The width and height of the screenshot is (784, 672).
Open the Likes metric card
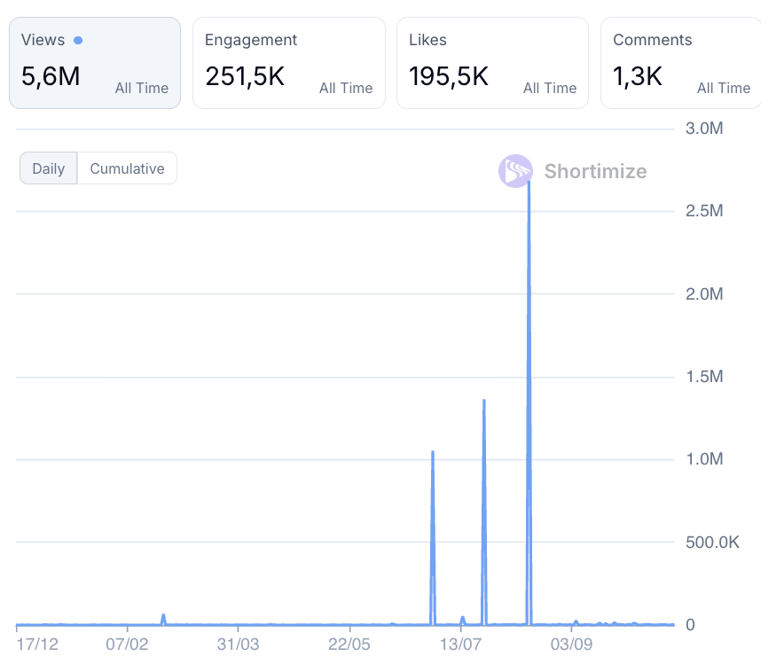(492, 63)
